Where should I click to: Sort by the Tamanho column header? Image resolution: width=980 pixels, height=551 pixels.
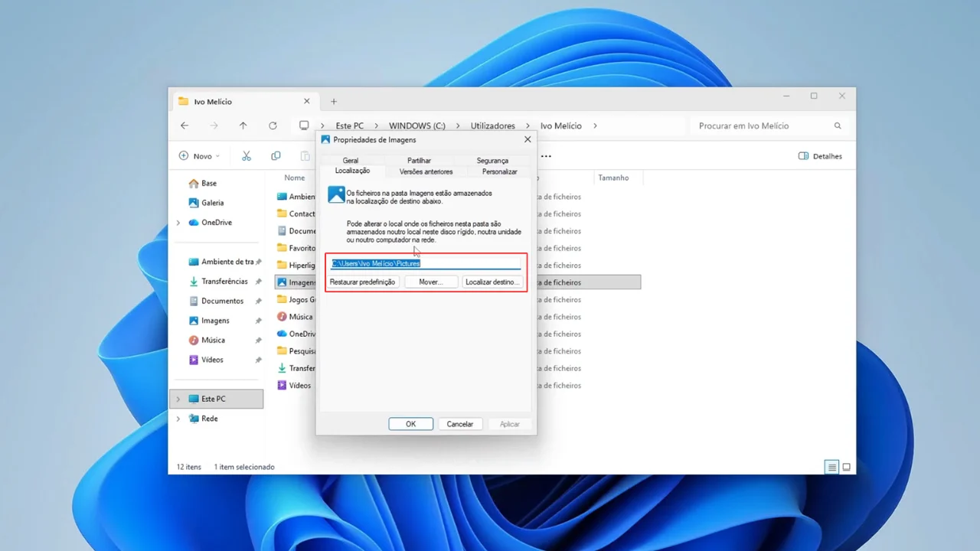tap(613, 178)
